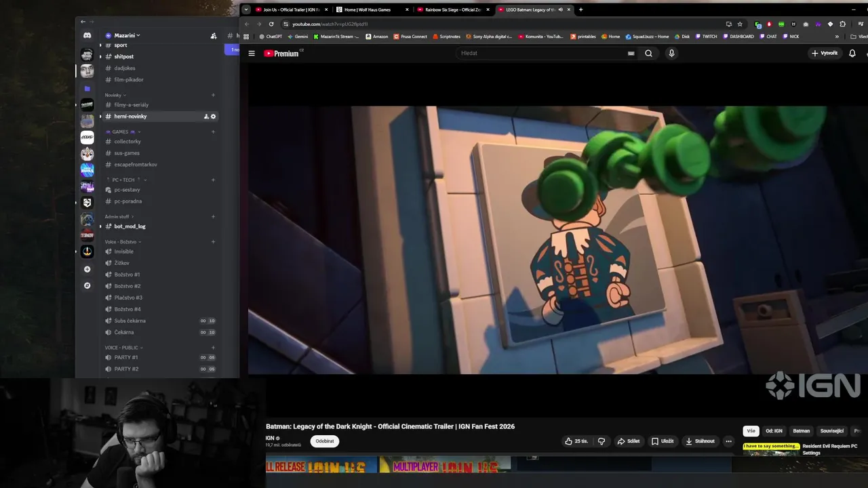Select the Související filter chip
The image size is (868, 488).
(x=832, y=431)
